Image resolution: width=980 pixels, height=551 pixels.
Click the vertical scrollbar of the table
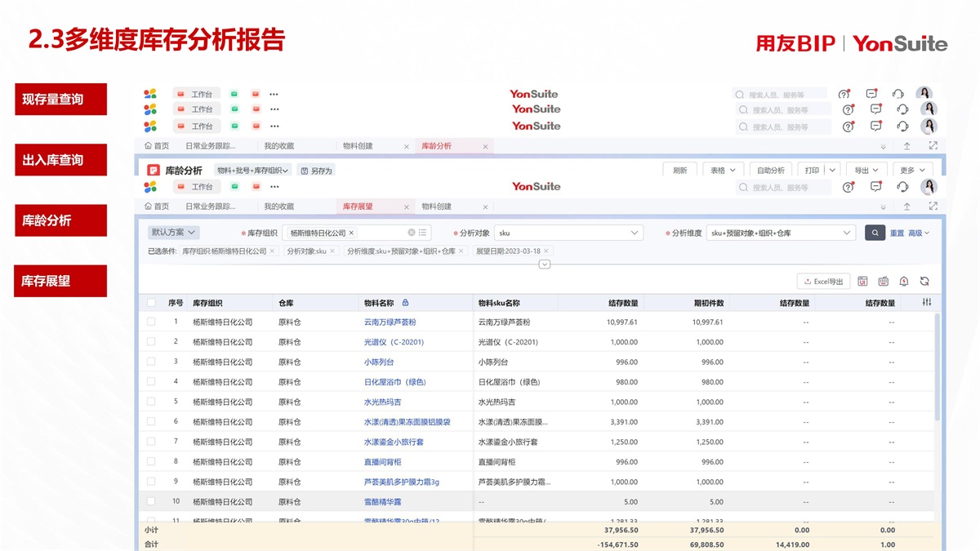click(x=937, y=367)
